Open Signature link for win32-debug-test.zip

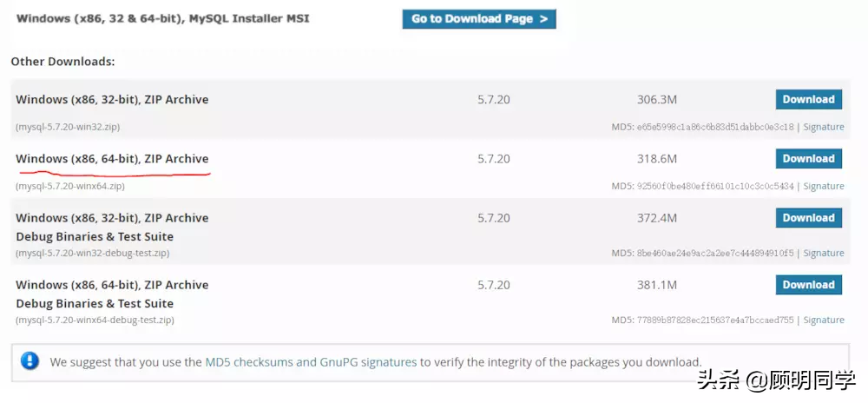pyautogui.click(x=824, y=253)
